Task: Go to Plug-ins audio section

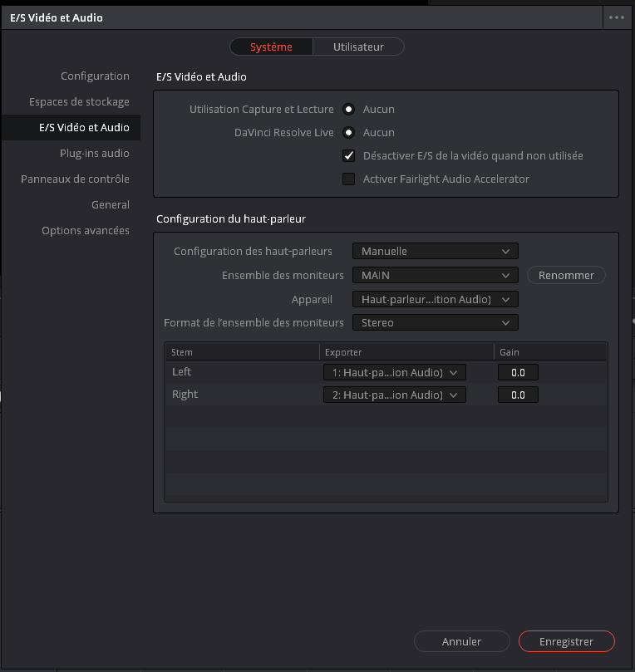Action: tap(94, 153)
